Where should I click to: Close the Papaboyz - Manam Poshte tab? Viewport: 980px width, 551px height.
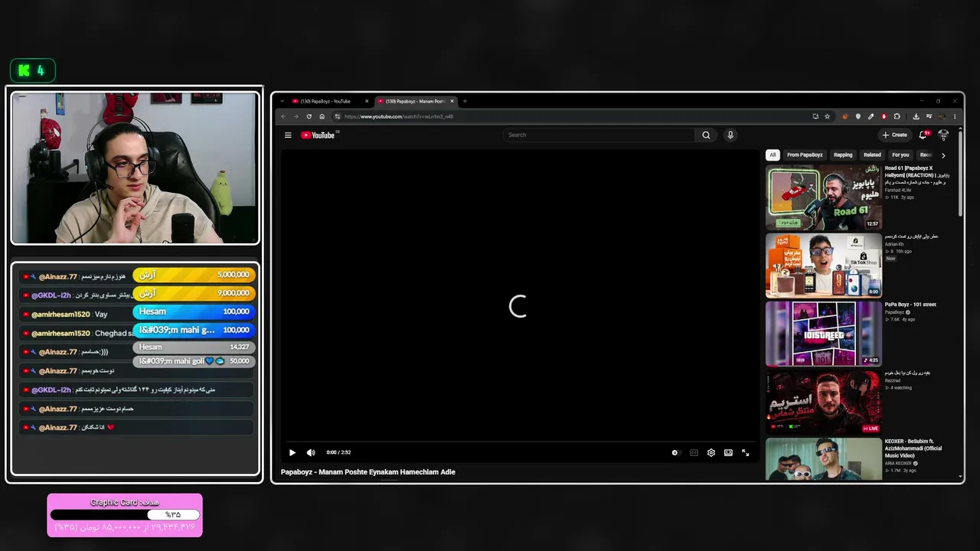click(x=452, y=101)
